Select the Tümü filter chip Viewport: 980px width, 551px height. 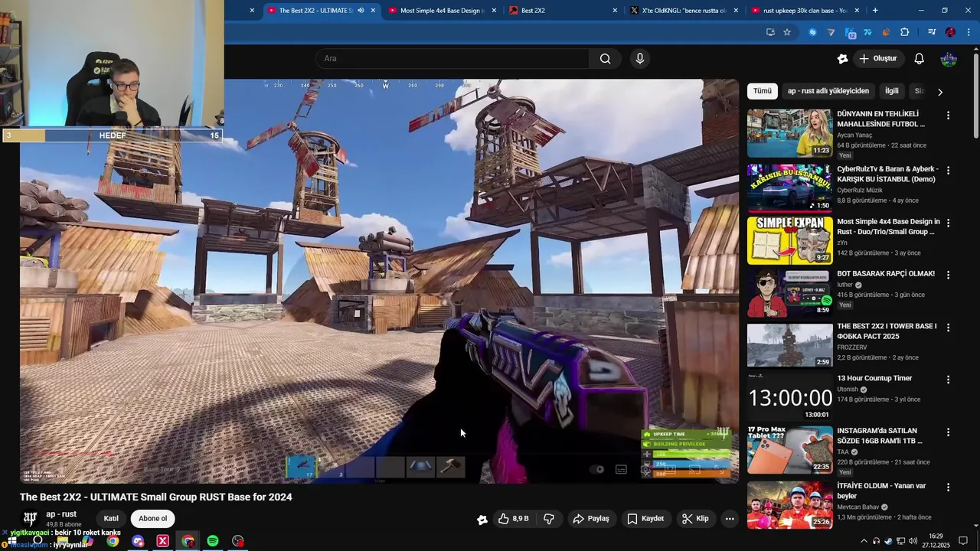point(763,91)
